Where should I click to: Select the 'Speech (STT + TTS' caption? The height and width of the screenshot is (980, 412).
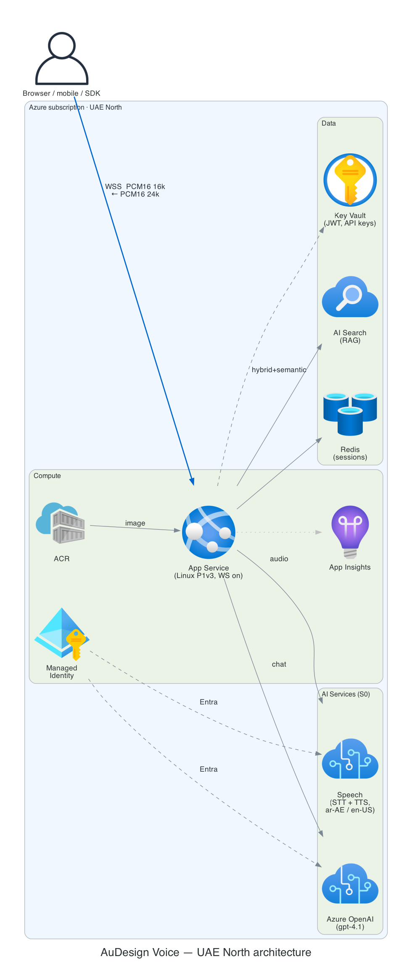pos(350,799)
